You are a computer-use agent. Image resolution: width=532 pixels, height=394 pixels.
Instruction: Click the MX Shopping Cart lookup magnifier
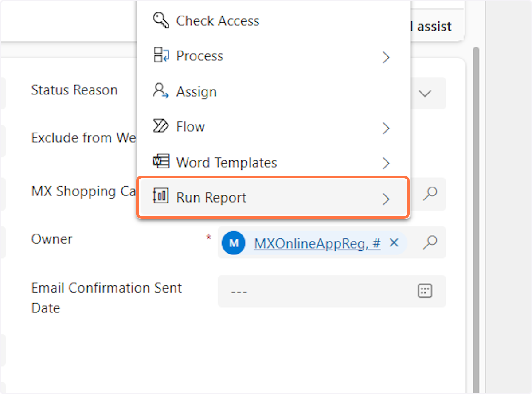pyautogui.click(x=430, y=194)
